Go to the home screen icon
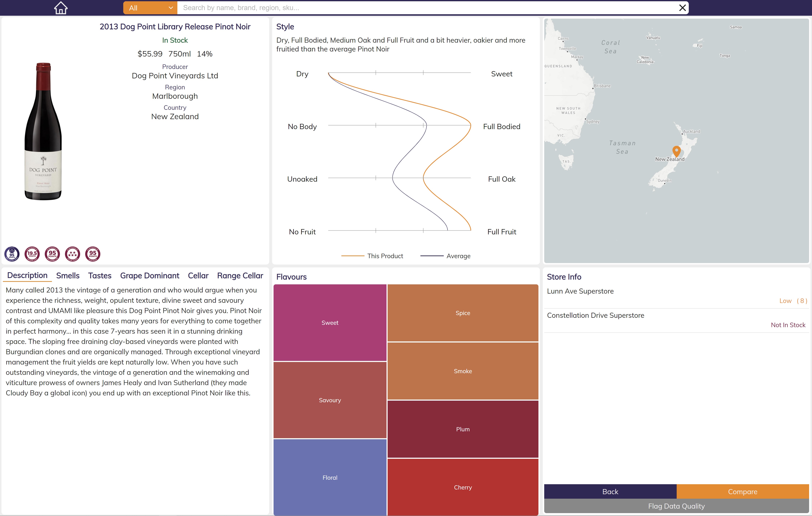The height and width of the screenshot is (516, 812). 61,8
